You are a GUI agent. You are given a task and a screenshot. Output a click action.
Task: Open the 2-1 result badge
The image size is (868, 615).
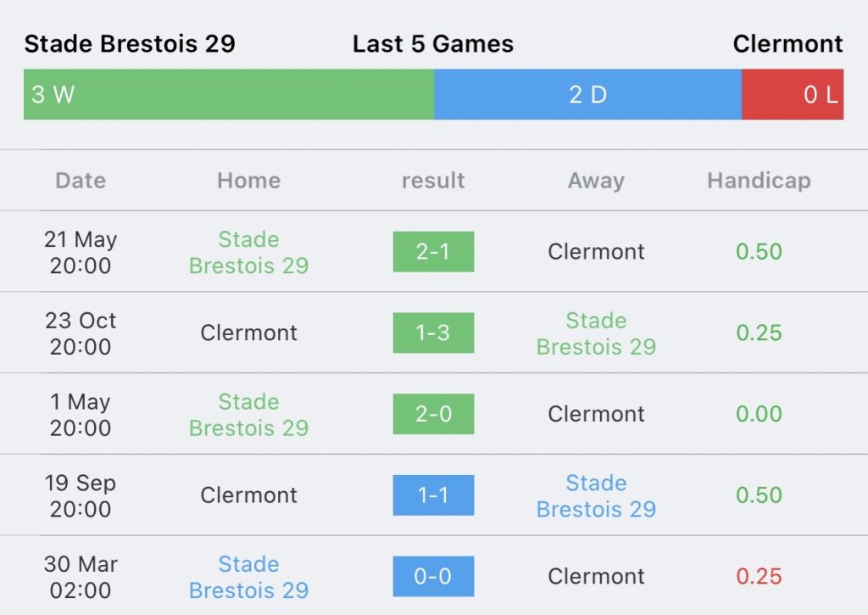433,252
